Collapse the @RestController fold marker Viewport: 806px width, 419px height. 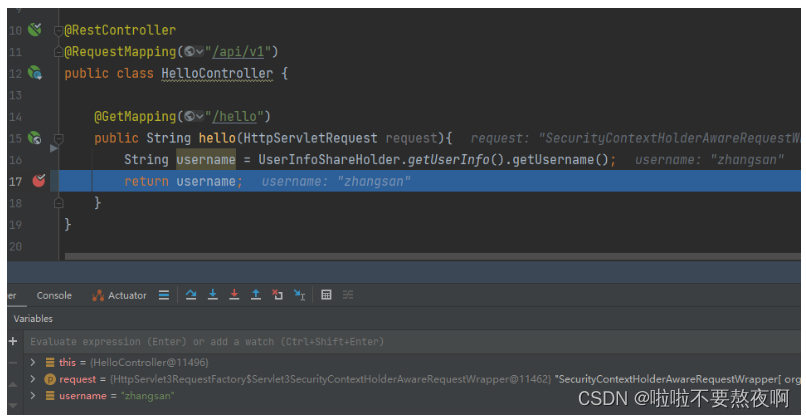pyautogui.click(x=58, y=30)
